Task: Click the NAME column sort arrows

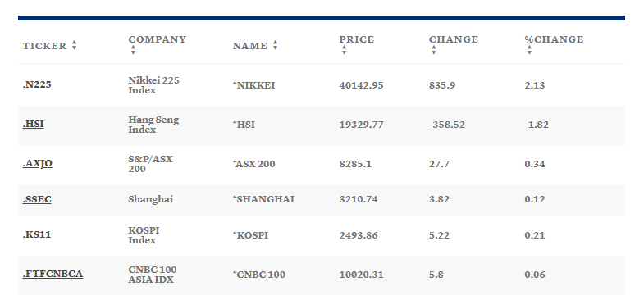Action: [275, 45]
